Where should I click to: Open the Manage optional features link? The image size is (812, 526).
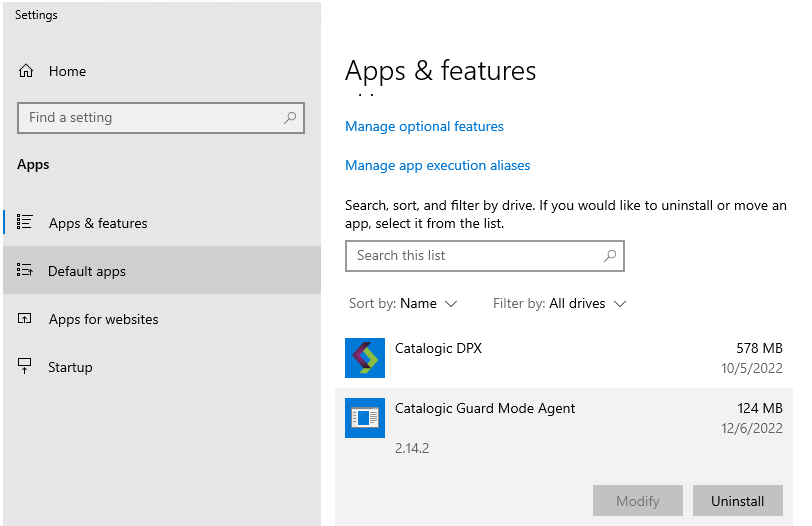coord(424,126)
